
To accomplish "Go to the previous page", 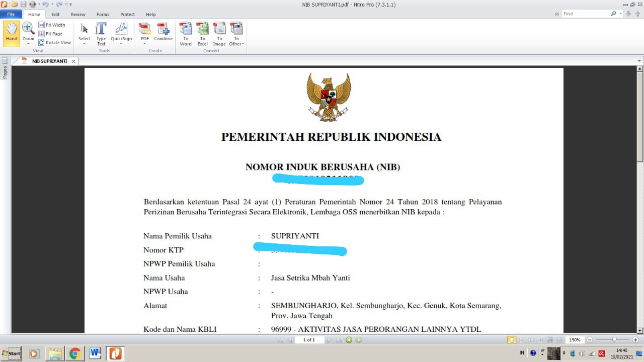I will point(290,340).
